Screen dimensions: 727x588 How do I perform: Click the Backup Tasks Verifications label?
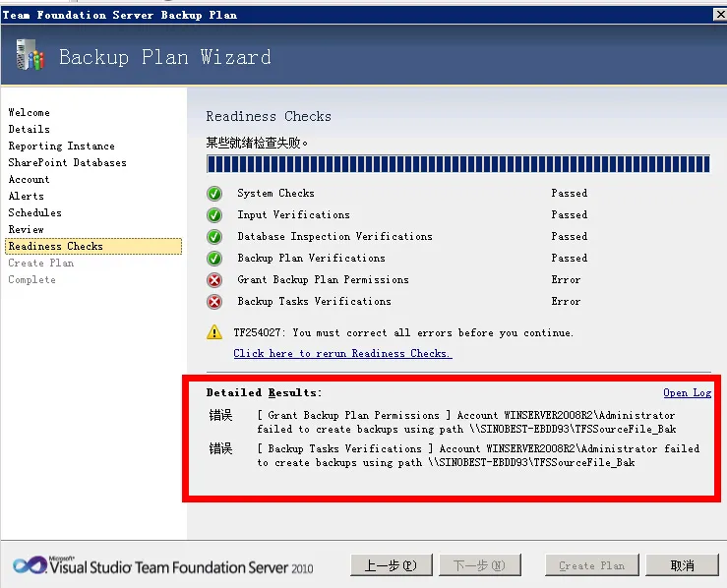click(315, 302)
